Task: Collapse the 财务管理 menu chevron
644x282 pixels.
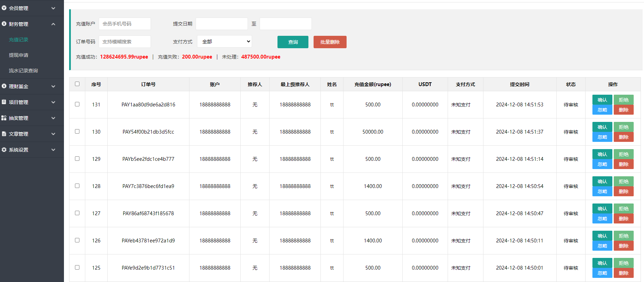Action: tap(53, 24)
